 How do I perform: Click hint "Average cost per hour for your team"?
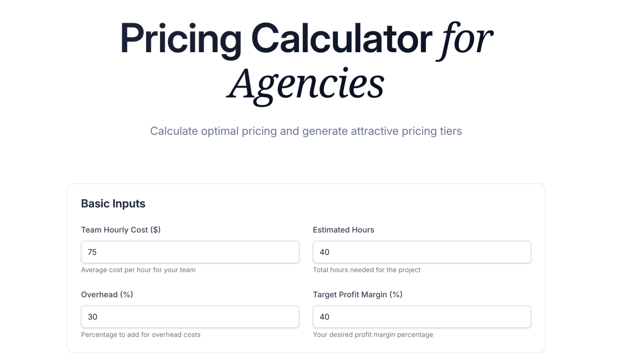coord(138,270)
